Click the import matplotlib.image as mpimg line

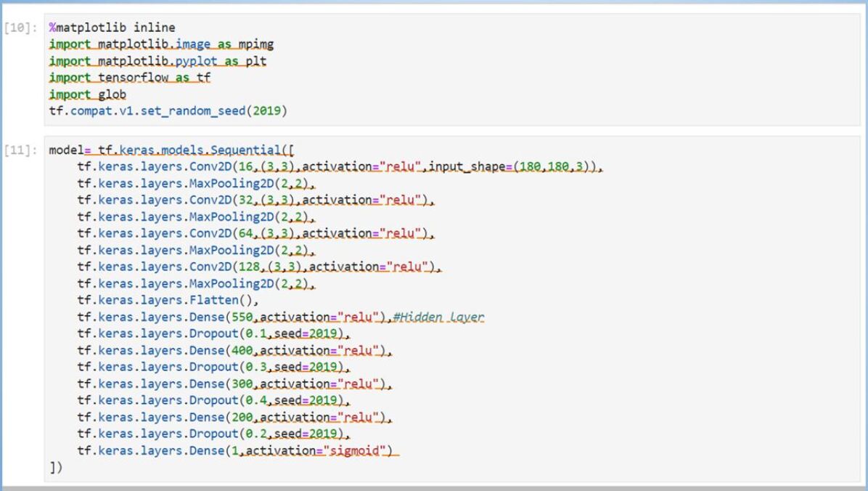161,44
